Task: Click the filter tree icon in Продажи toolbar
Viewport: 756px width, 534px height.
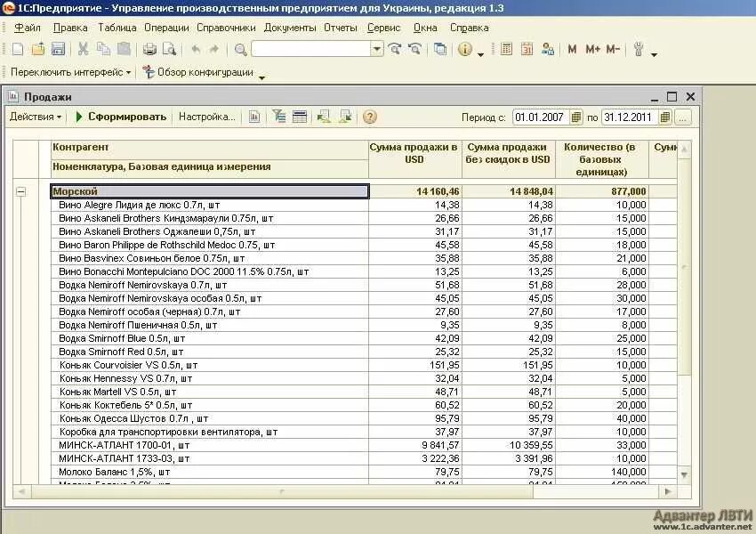Action: [278, 117]
